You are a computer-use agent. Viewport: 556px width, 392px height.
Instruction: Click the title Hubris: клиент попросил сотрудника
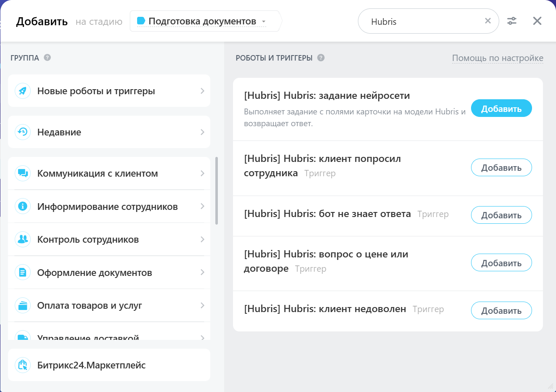pos(322,166)
